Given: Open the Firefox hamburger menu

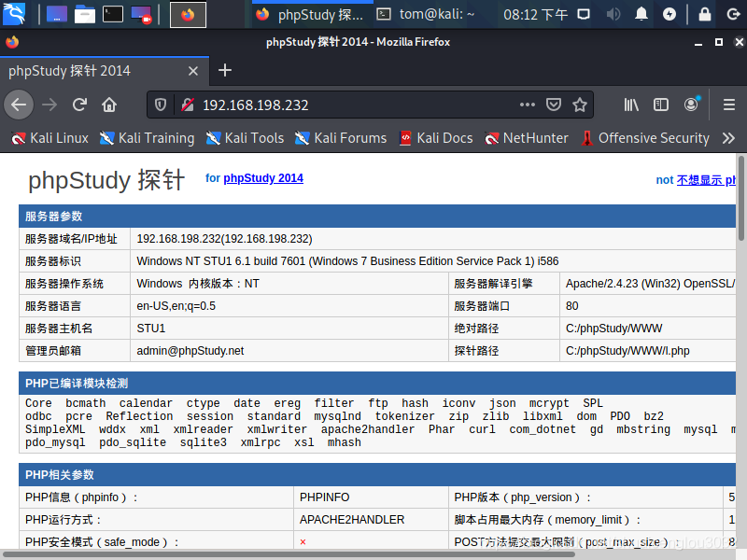Looking at the screenshot, I should pos(729,105).
